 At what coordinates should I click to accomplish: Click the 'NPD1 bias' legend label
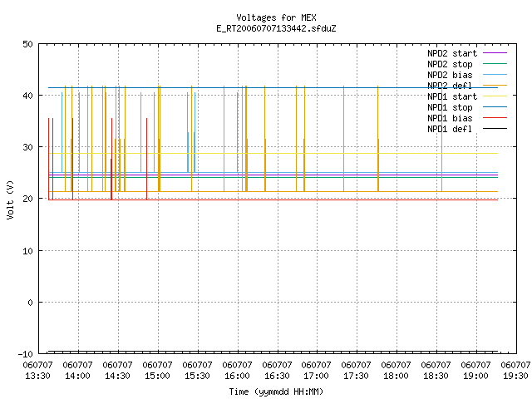point(450,118)
